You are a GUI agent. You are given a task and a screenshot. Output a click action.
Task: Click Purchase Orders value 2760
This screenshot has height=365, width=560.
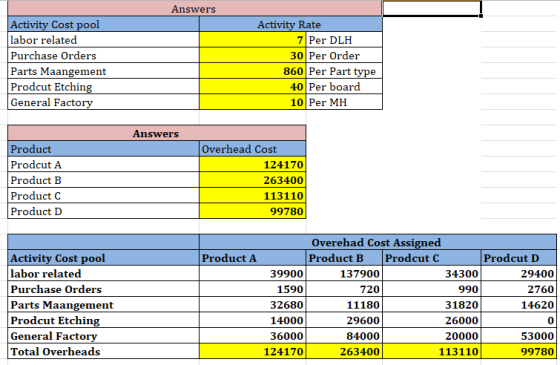pyautogui.click(x=519, y=289)
